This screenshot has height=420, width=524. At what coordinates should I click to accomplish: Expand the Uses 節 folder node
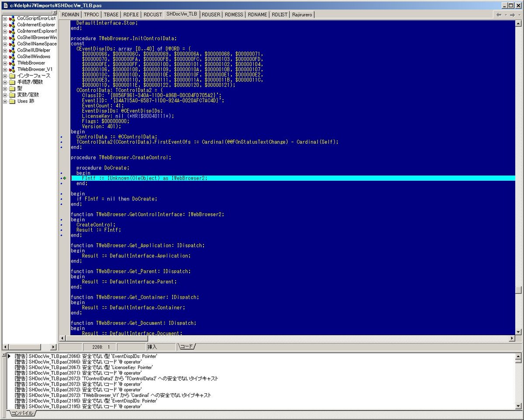[x=5, y=101]
